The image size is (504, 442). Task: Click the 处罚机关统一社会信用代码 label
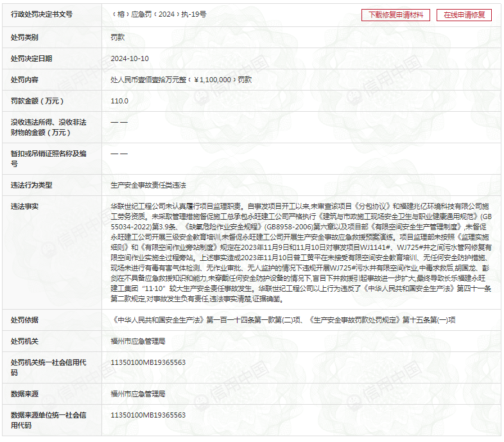coord(49,367)
